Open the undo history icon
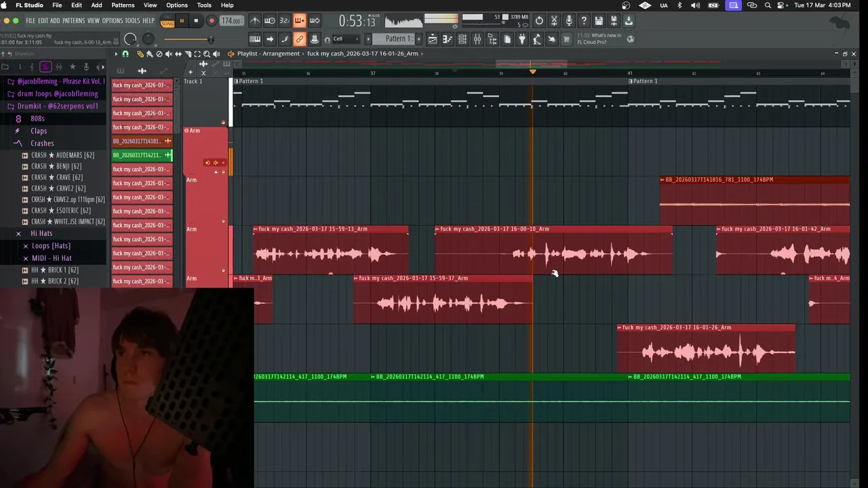The height and width of the screenshot is (488, 868). [539, 21]
